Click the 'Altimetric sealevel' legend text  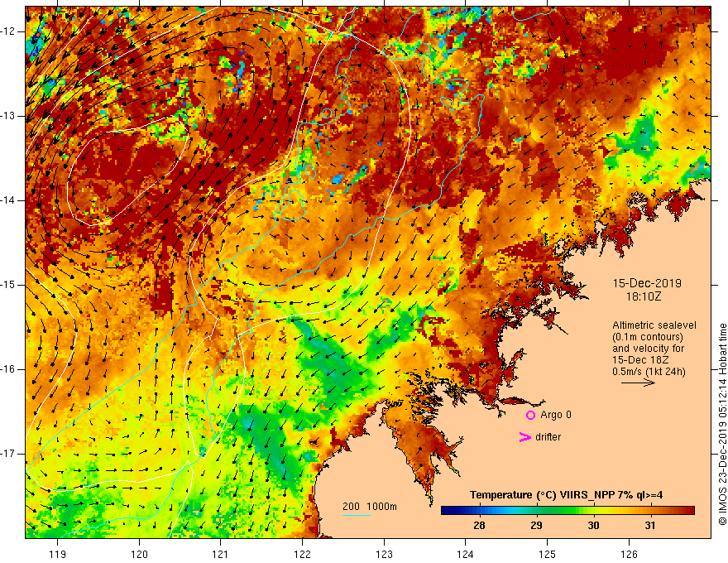coord(654,325)
